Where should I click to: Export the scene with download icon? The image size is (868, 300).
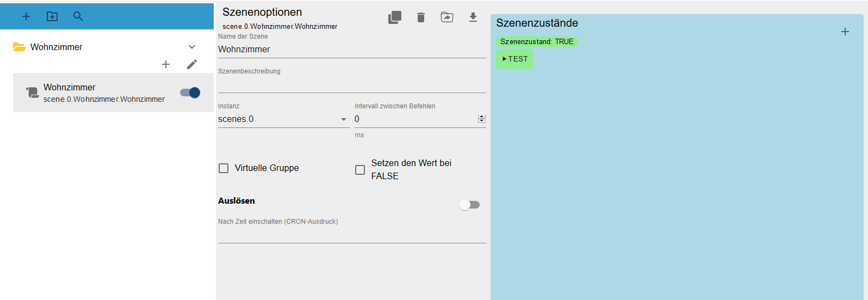[473, 17]
